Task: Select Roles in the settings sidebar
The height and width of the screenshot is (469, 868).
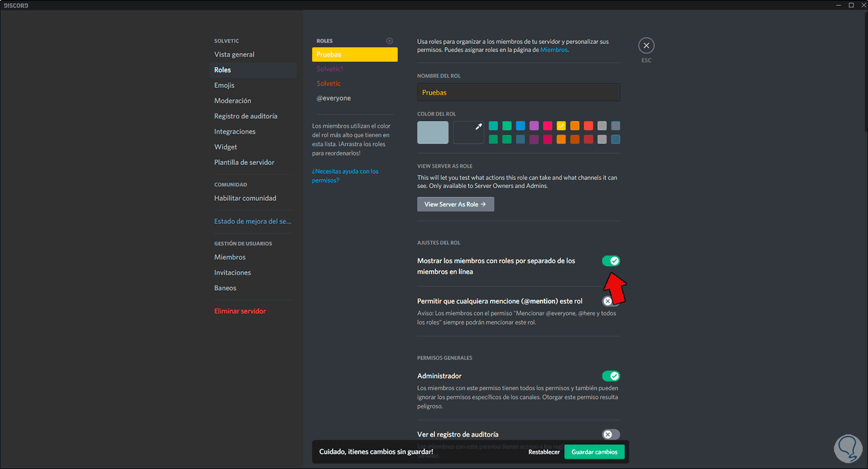Action: pyautogui.click(x=253, y=70)
